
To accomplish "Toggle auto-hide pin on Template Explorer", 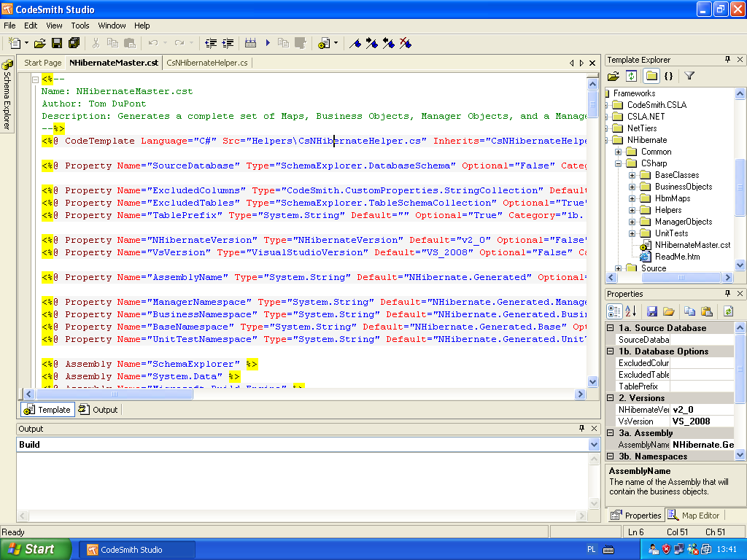I will [727, 60].
